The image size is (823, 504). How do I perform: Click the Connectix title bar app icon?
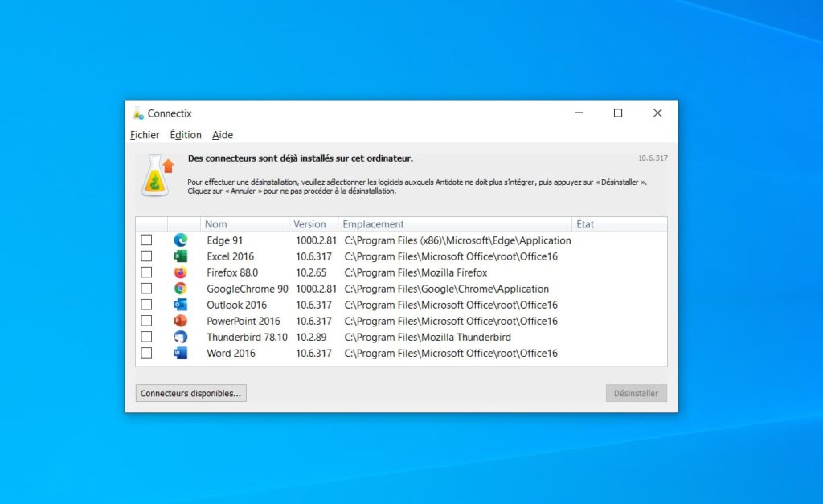138,113
